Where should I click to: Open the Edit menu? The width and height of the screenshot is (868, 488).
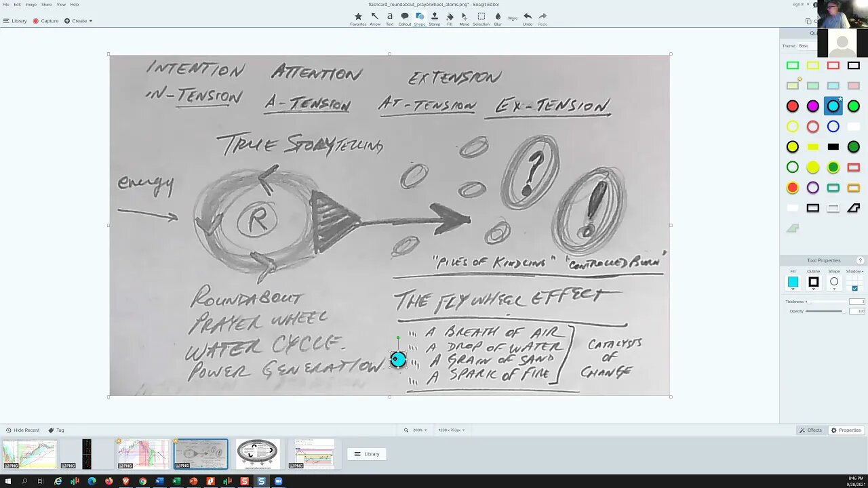(18, 5)
